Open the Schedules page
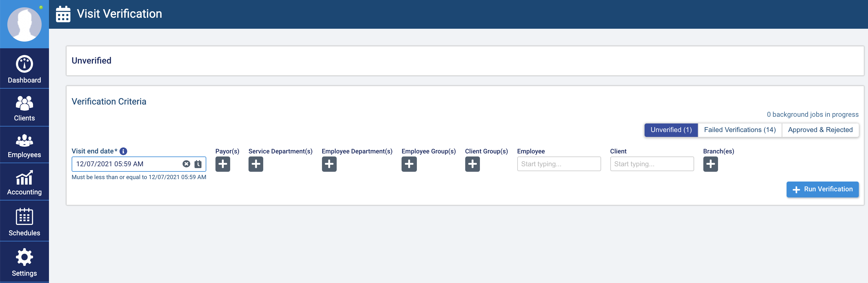868x283 pixels. click(24, 222)
